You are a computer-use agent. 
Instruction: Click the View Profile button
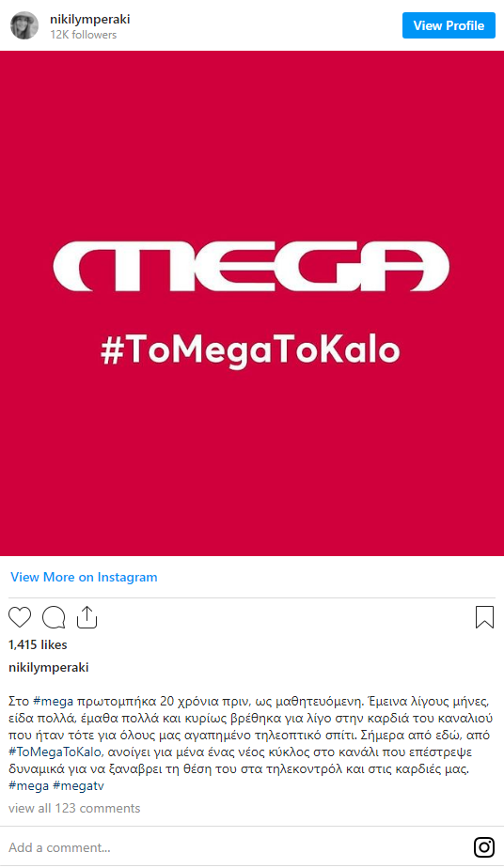pyautogui.click(x=449, y=25)
